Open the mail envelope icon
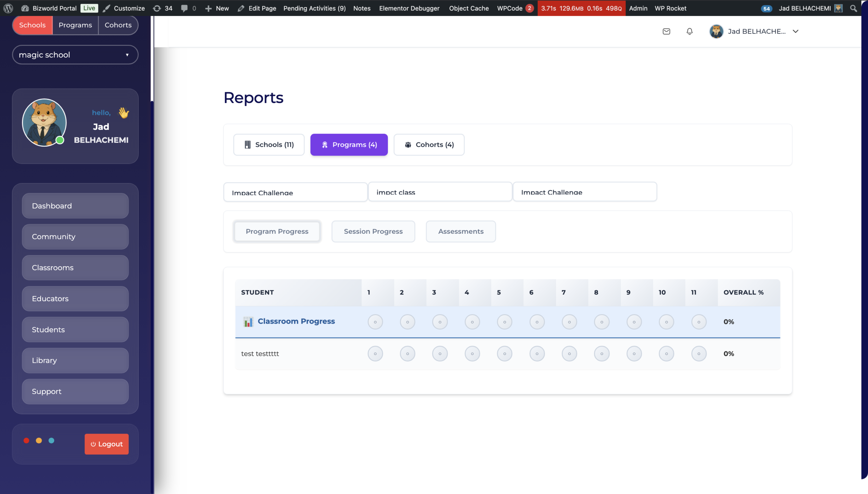This screenshot has width=868, height=494. 666,31
